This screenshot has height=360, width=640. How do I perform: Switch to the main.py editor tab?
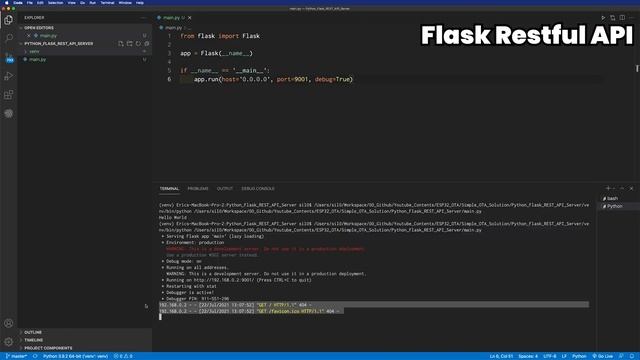pos(171,18)
